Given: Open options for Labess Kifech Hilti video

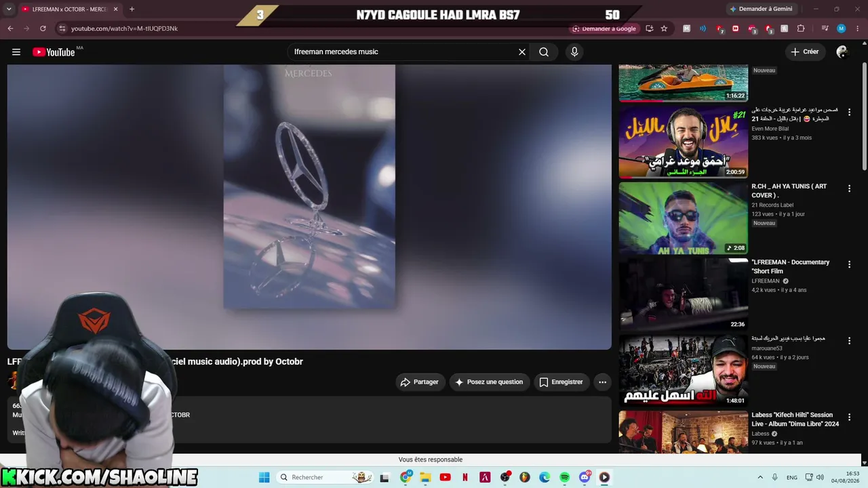Looking at the screenshot, I should pos(849,417).
